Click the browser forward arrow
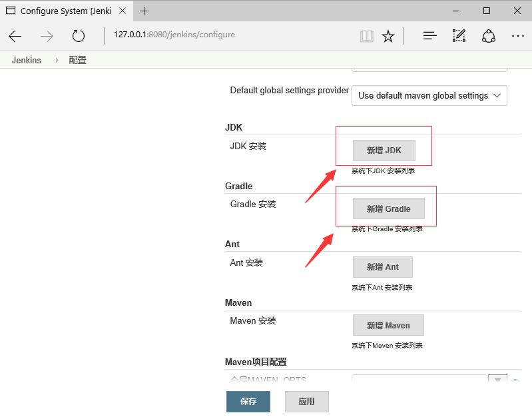The width and height of the screenshot is (532, 419). point(47,36)
